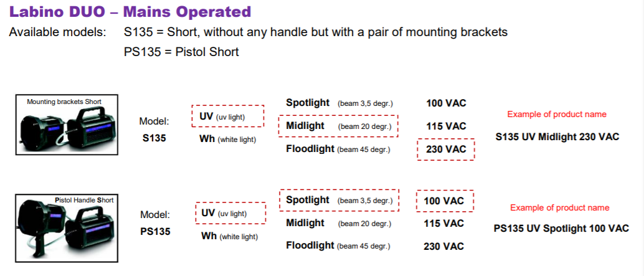Click the "Labino DUO – Mains Operated" heading
The width and height of the screenshot is (644, 276).
coord(130,11)
